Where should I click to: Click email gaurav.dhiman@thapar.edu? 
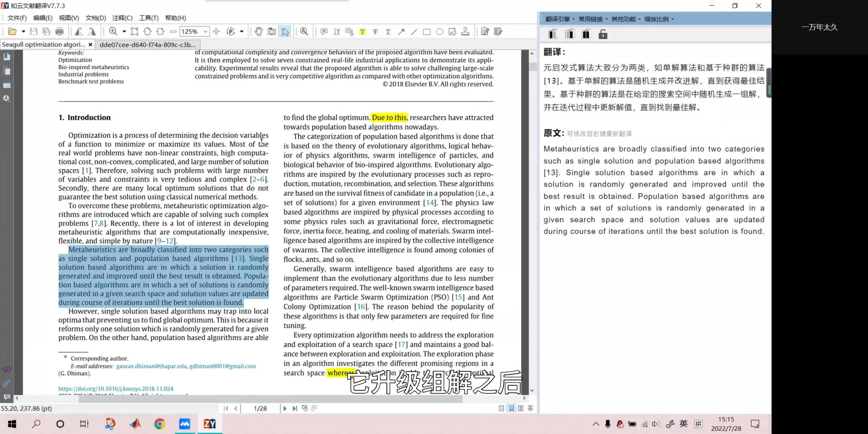click(x=151, y=366)
